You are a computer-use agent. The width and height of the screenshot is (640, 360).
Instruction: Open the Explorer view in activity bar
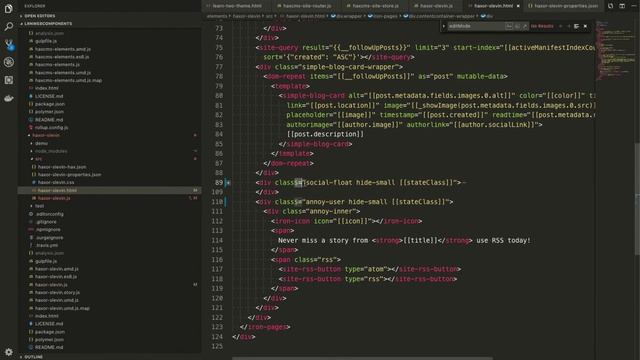click(x=9, y=8)
